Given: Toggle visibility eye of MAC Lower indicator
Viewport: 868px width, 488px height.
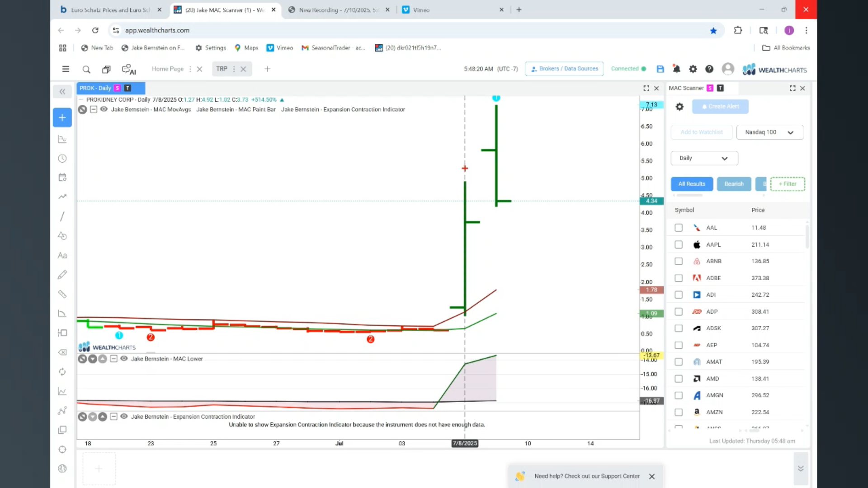Looking at the screenshot, I should pos(123,359).
